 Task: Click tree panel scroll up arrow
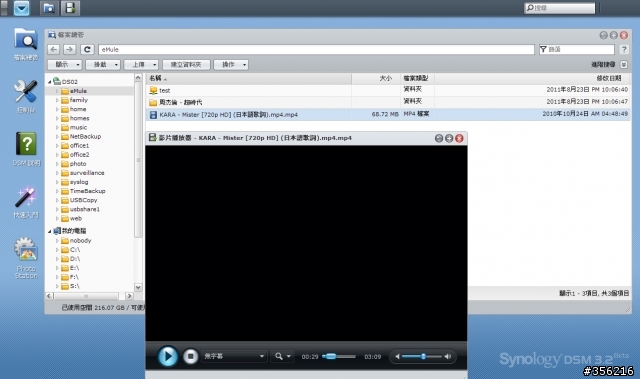point(138,78)
